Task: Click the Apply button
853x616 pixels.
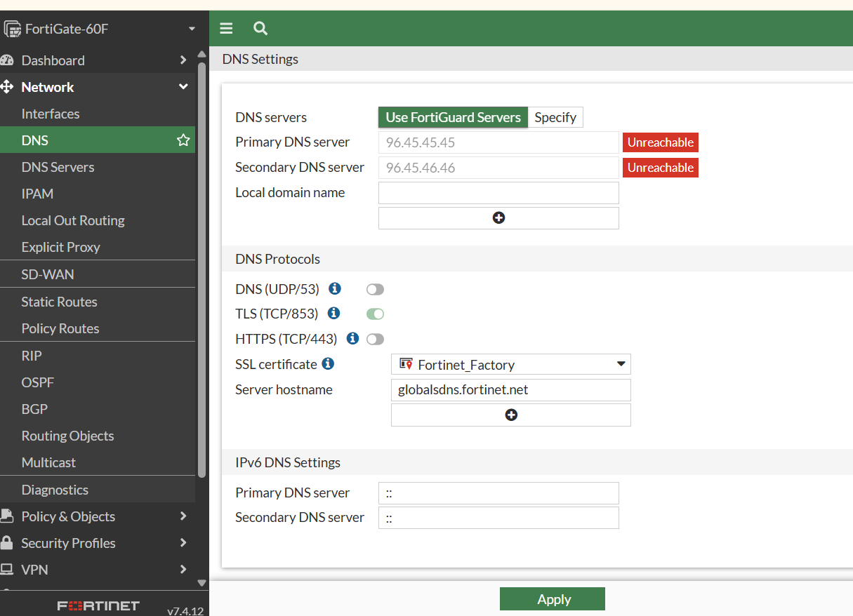Action: point(553,599)
